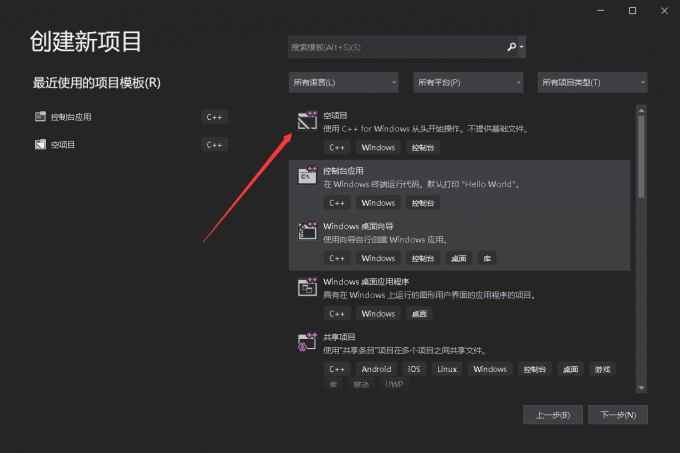
Task: Open the 所有语言(L) dropdown
Action: pos(343,82)
